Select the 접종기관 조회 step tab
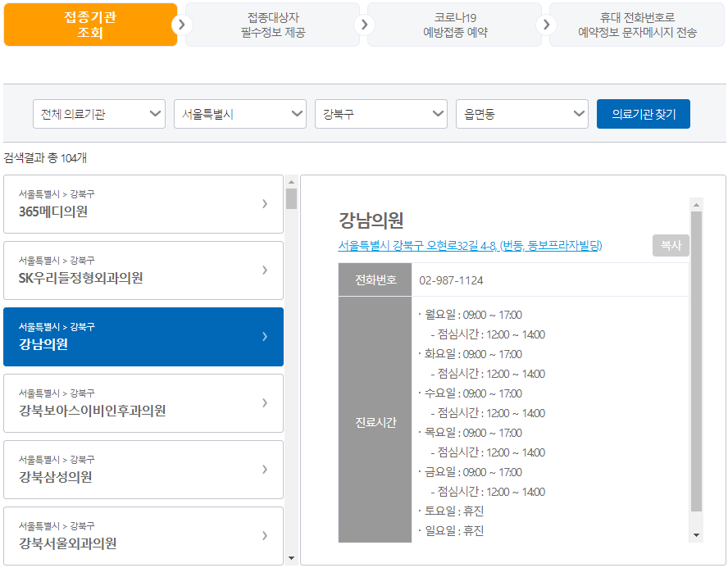 [x=90, y=25]
